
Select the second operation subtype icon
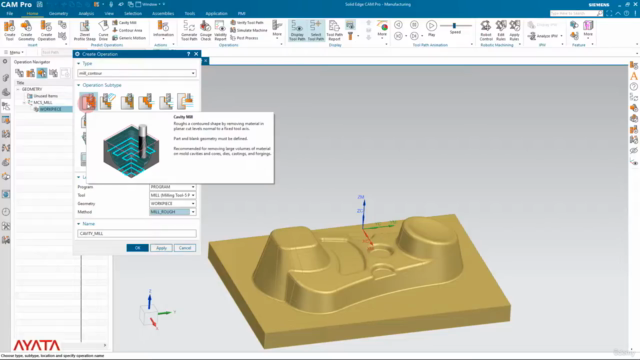click(107, 101)
